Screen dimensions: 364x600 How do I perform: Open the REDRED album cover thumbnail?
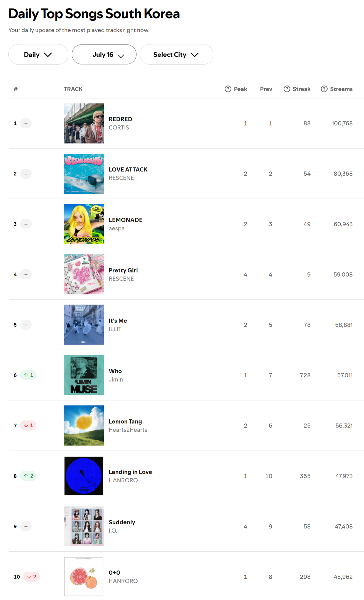[x=84, y=123]
